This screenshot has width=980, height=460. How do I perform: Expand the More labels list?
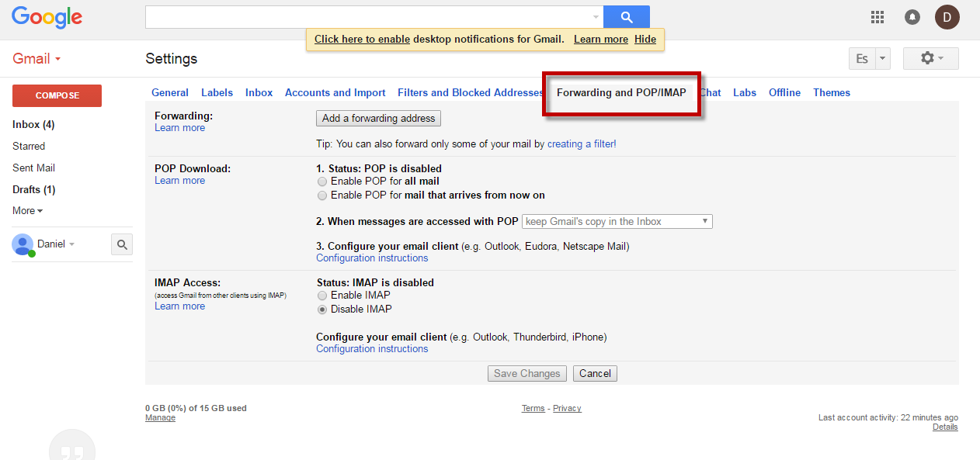point(27,211)
